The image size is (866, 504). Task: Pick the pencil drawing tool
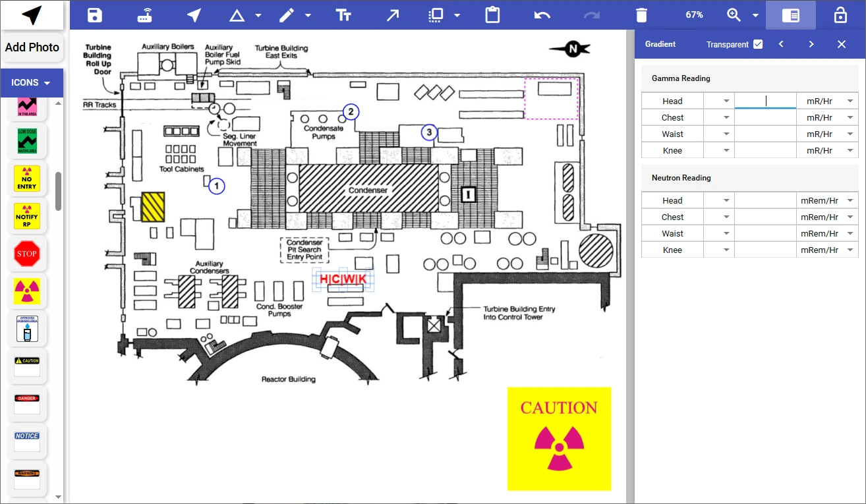coord(286,15)
